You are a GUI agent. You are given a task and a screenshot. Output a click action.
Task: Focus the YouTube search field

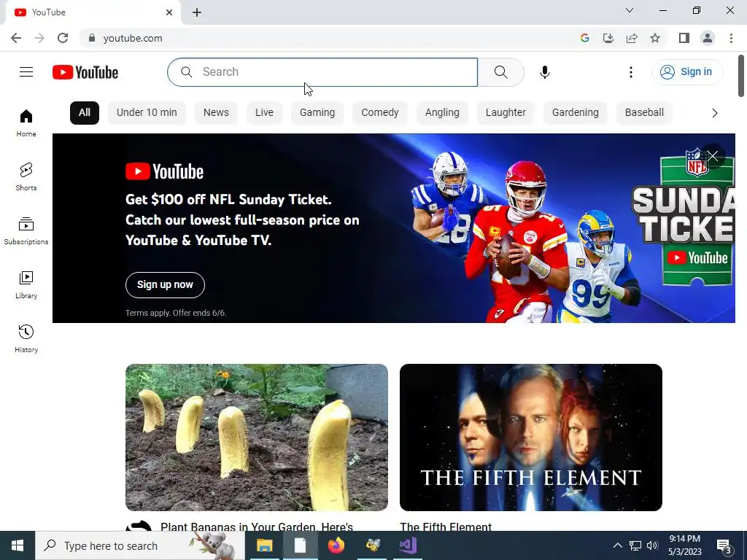click(x=322, y=72)
